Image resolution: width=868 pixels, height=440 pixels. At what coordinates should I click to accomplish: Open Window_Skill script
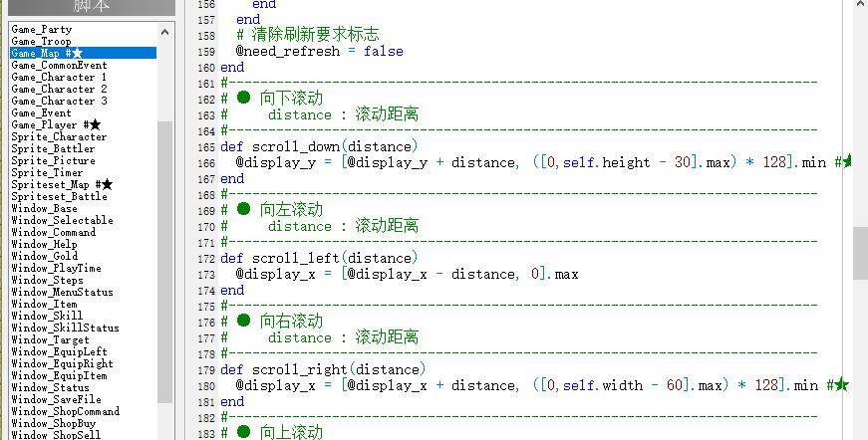click(x=47, y=316)
